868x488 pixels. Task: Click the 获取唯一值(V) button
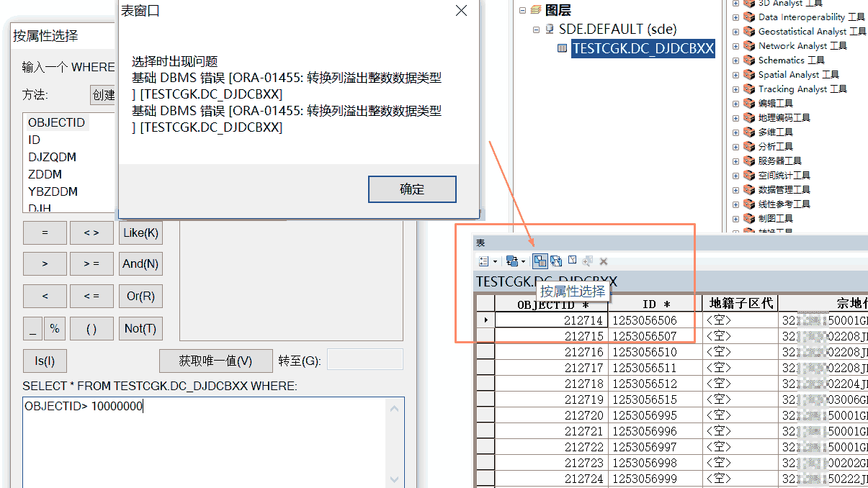215,361
